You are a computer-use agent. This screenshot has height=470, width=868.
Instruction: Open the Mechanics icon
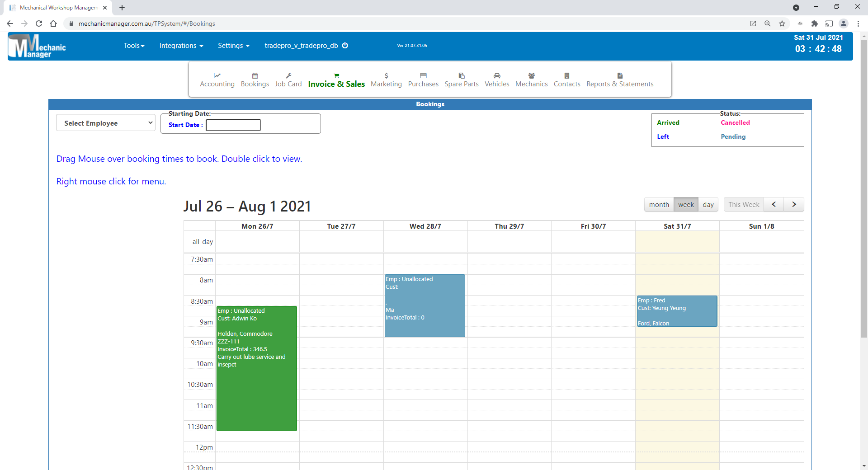[531, 79]
